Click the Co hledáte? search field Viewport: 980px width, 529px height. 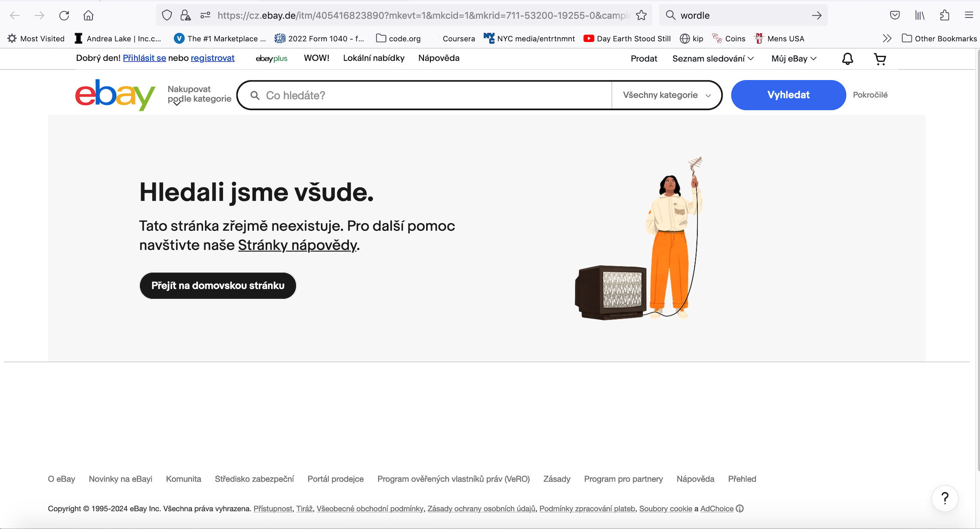(425, 95)
